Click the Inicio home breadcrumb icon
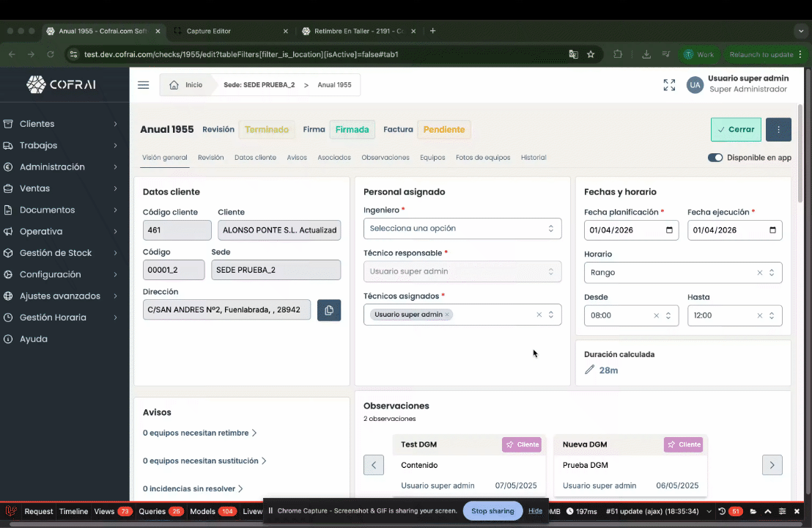 click(x=174, y=85)
